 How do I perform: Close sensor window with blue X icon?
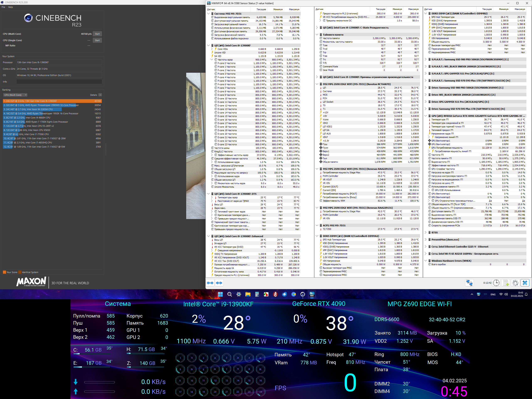525,283
